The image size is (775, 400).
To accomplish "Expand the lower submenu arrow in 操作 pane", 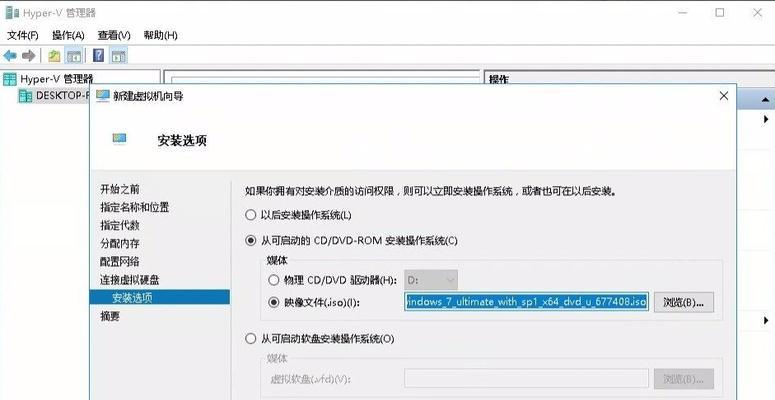I will [x=766, y=321].
